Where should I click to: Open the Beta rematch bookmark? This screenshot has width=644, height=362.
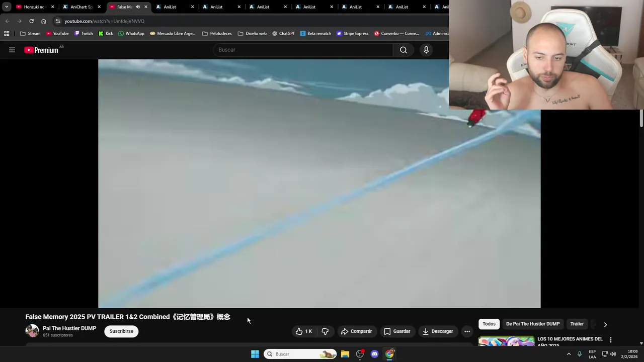click(315, 34)
